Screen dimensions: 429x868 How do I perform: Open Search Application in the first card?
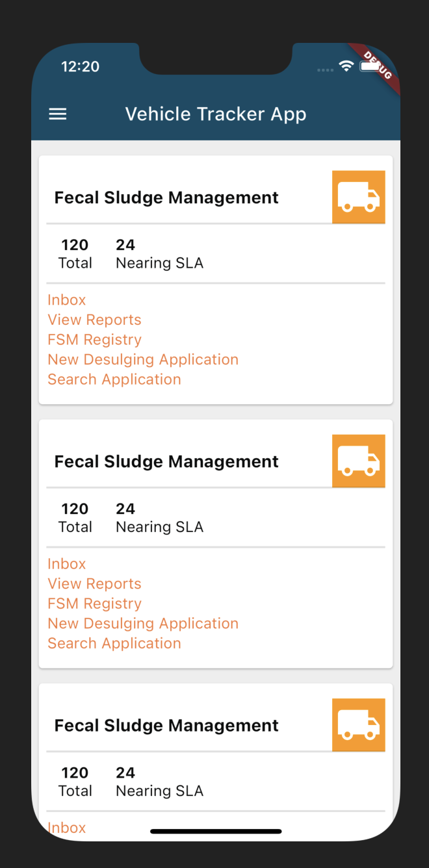coord(114,379)
